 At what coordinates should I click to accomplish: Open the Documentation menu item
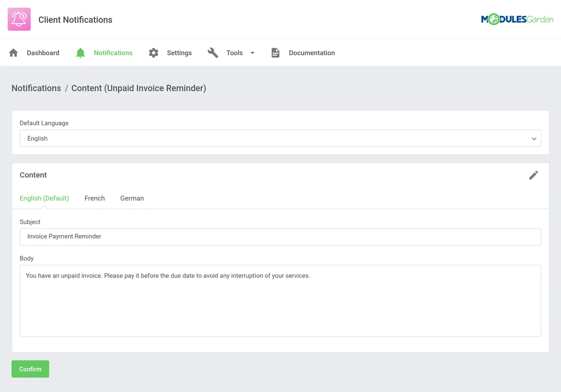point(311,53)
